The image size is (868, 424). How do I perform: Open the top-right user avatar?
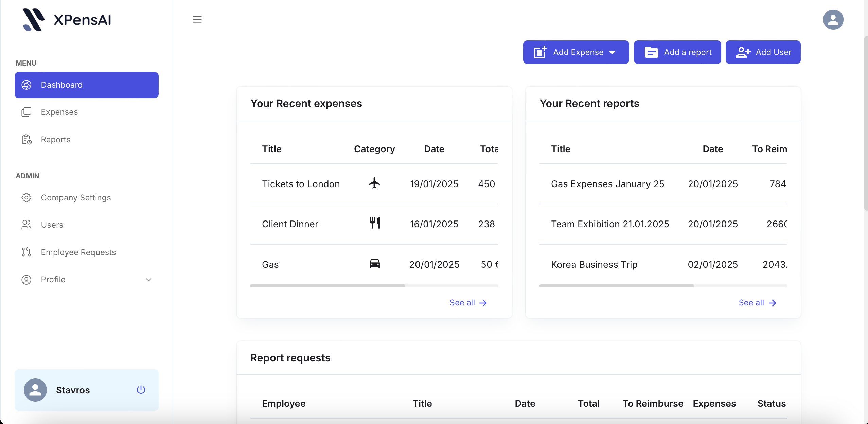(833, 19)
